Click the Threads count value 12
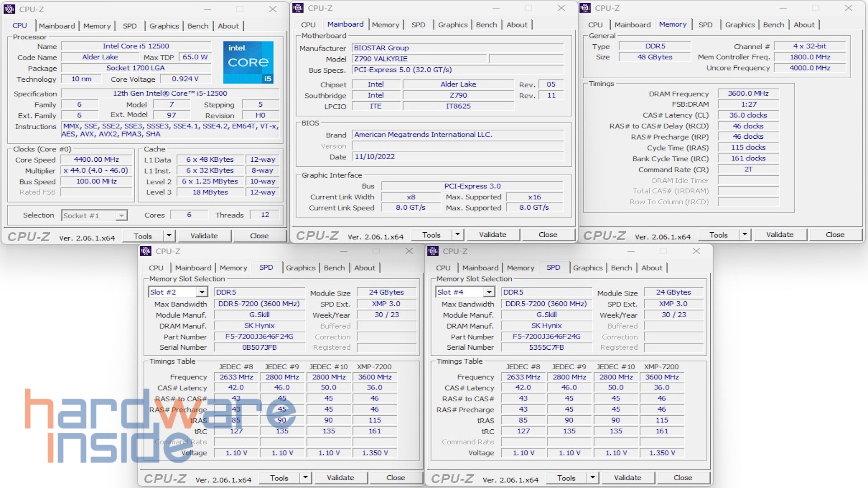868x488 pixels. [265, 215]
